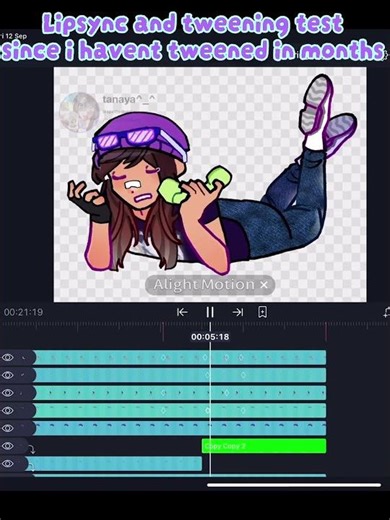This screenshot has width=390, height=520.
Task: Tap the 12 Sep date in the status bar
Action: pyautogui.click(x=14, y=36)
